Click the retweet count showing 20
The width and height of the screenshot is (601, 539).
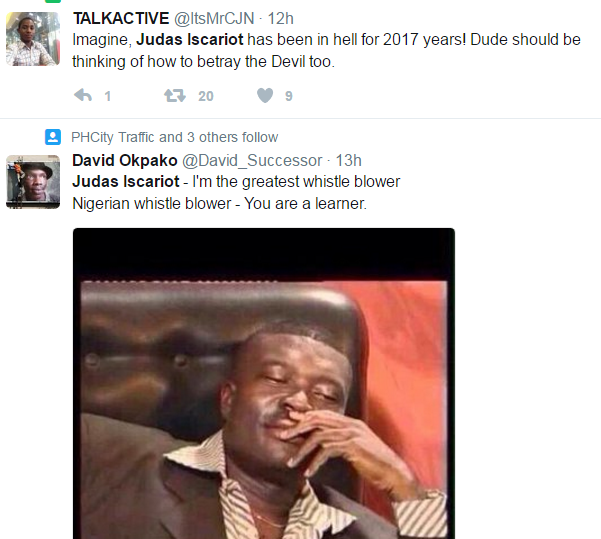205,96
